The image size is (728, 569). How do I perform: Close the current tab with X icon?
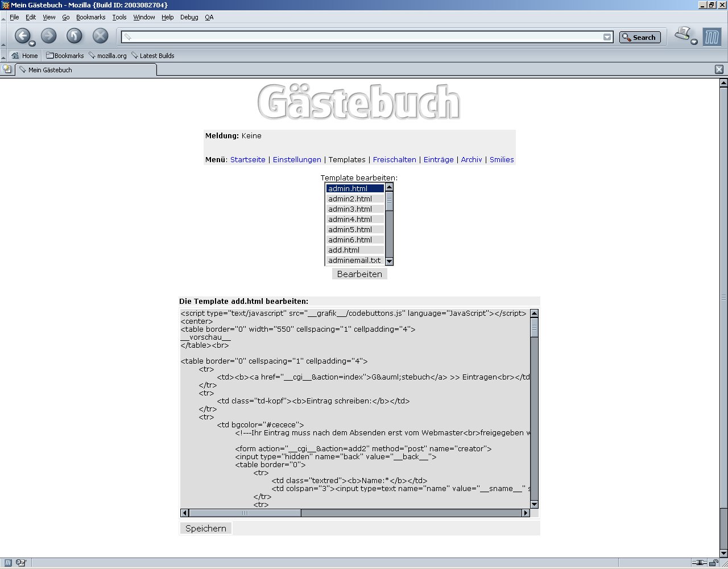tap(719, 69)
